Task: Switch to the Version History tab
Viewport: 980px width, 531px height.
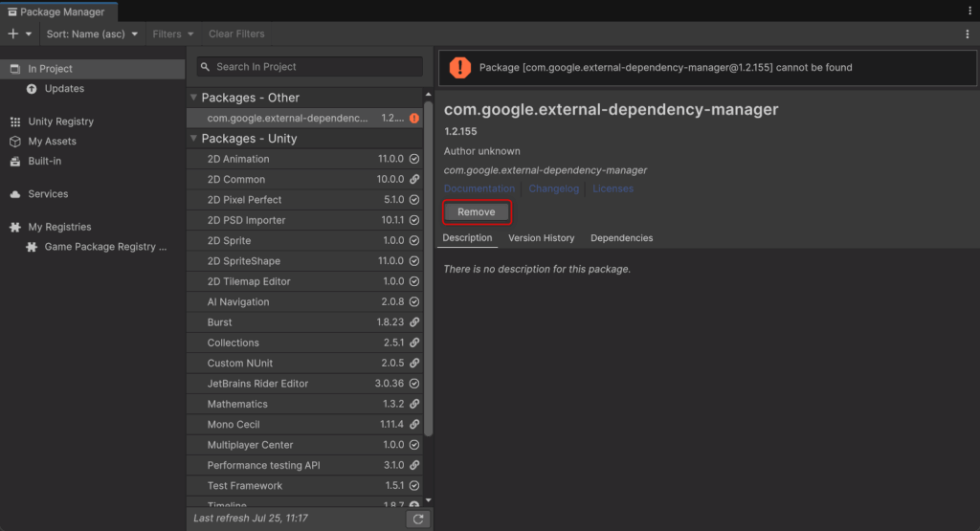Action: tap(542, 238)
